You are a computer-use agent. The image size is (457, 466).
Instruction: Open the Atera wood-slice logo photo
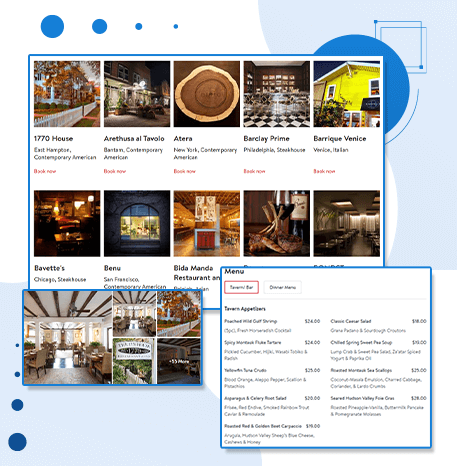pos(207,94)
